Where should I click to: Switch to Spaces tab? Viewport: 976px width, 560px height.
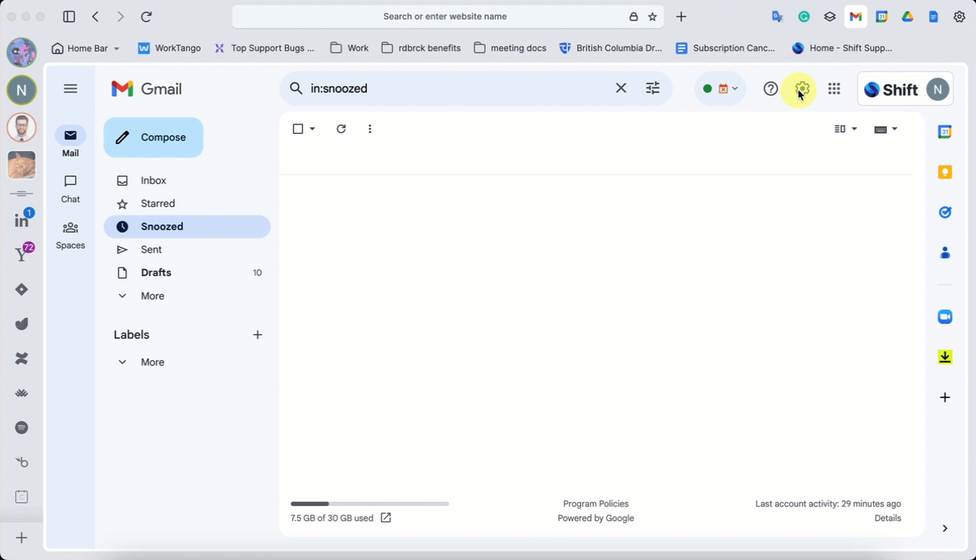pos(71,235)
